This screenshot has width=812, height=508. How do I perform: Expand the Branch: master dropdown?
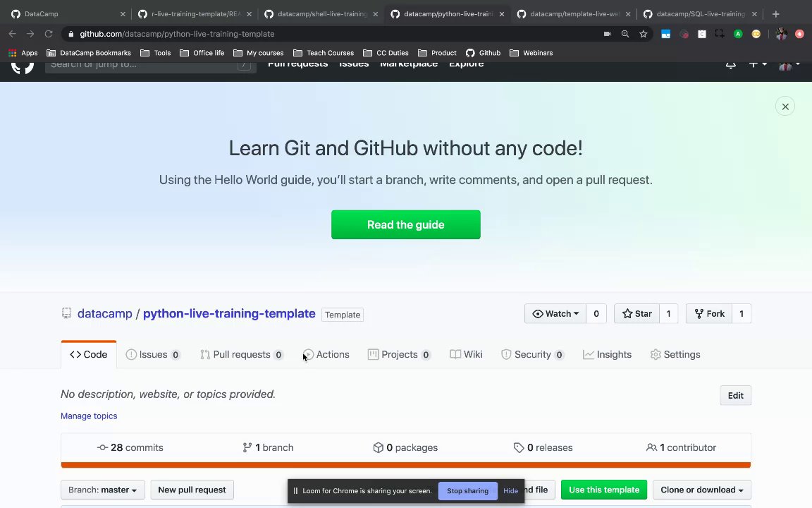pos(102,490)
